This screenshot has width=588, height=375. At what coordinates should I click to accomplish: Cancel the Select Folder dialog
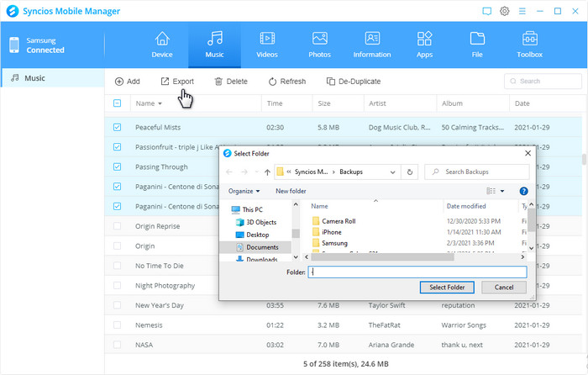(x=504, y=288)
